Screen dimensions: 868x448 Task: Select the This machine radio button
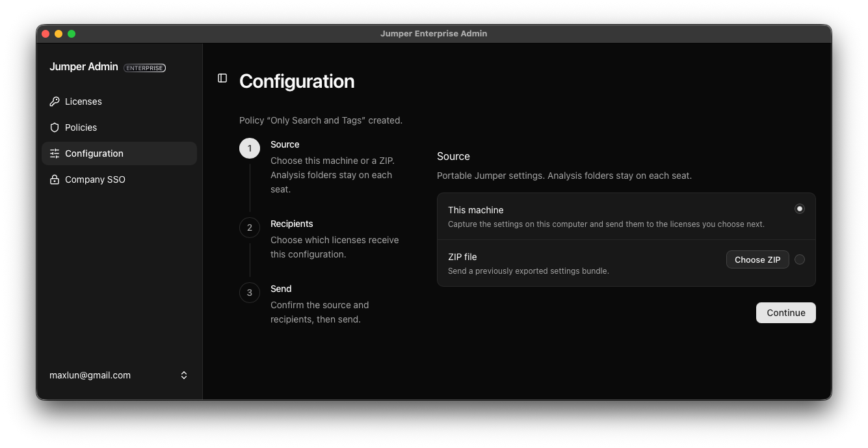click(x=800, y=209)
